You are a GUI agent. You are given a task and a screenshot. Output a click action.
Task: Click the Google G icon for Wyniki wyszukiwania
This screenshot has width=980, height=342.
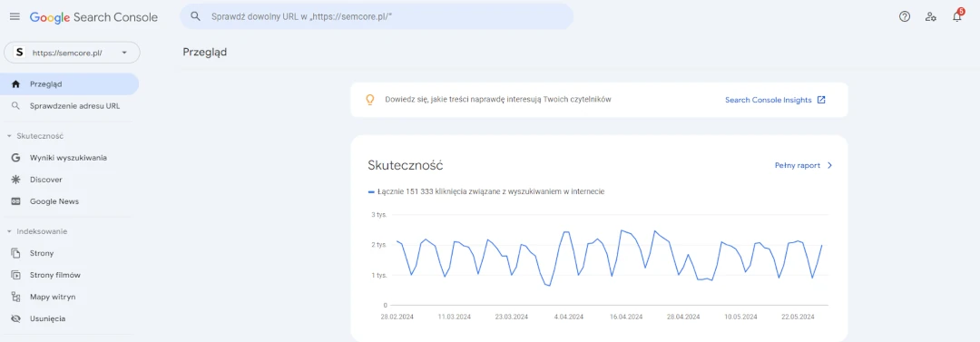pyautogui.click(x=16, y=158)
